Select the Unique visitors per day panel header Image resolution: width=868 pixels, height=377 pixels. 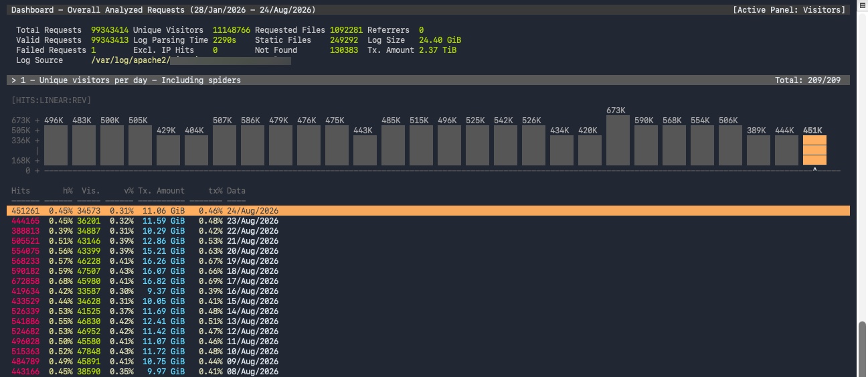(x=428, y=80)
